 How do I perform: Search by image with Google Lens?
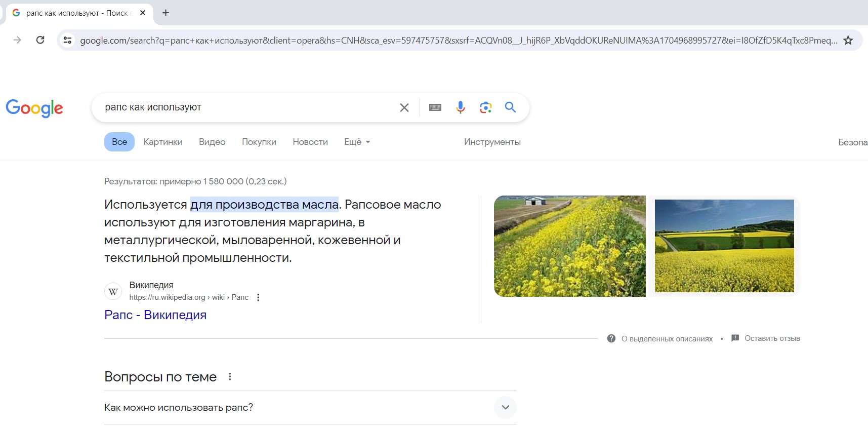pyautogui.click(x=485, y=107)
